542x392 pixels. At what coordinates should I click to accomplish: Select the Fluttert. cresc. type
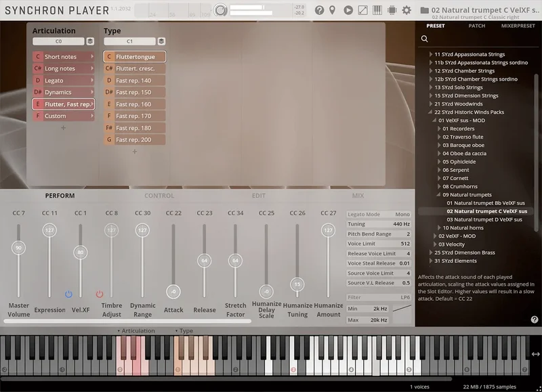coord(134,68)
